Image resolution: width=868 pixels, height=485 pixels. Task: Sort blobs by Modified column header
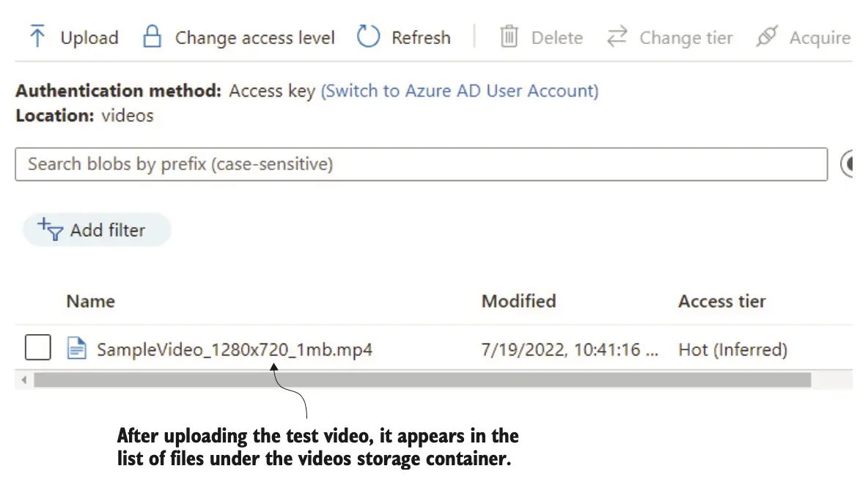[518, 301]
